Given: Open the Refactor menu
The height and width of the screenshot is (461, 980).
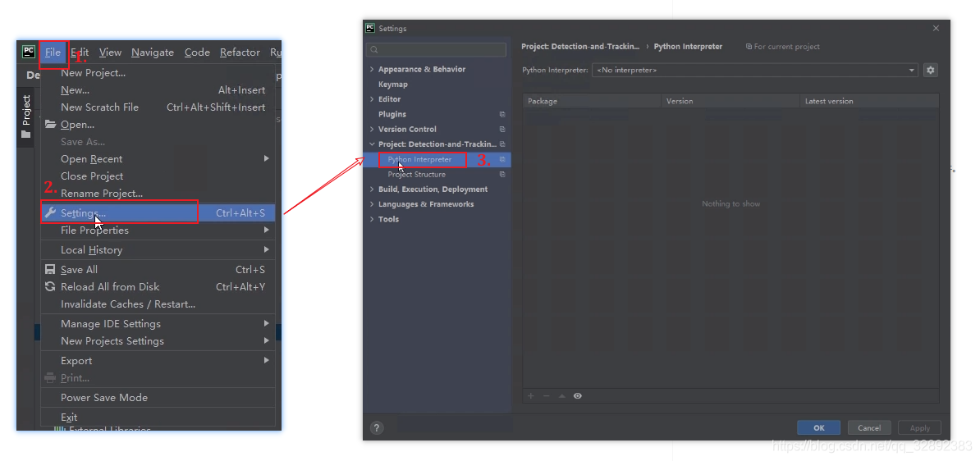Looking at the screenshot, I should coord(240,52).
